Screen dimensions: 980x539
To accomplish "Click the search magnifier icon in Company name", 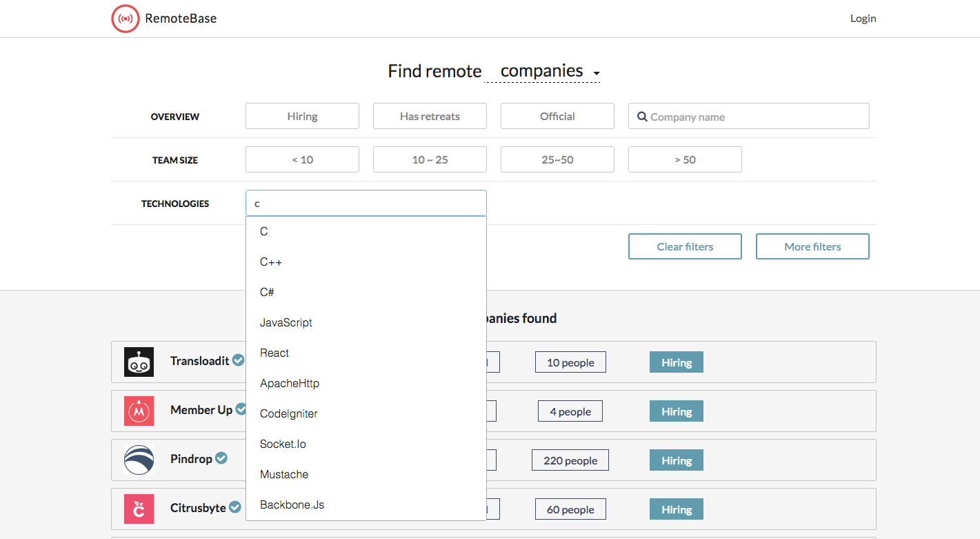I will [642, 117].
